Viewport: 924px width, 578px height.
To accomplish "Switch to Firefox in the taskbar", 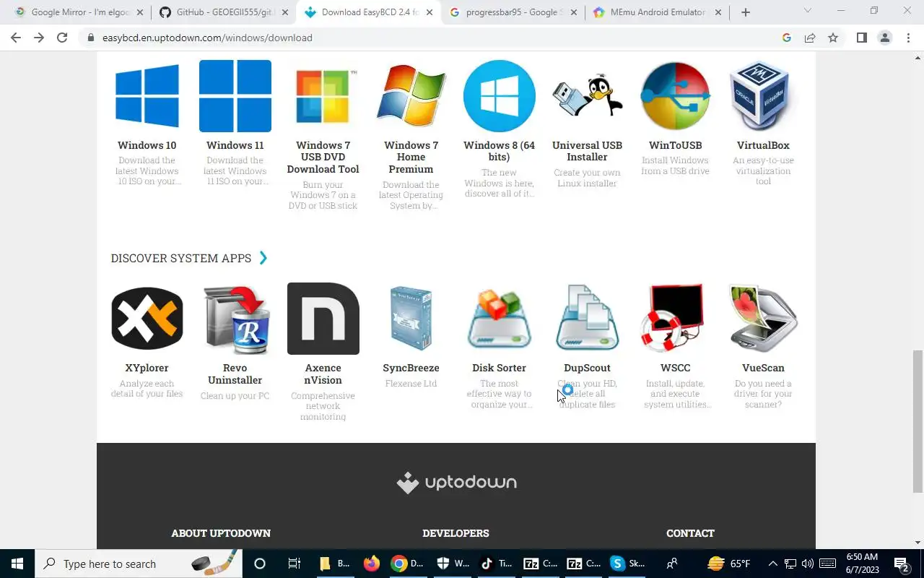I will click(x=372, y=564).
